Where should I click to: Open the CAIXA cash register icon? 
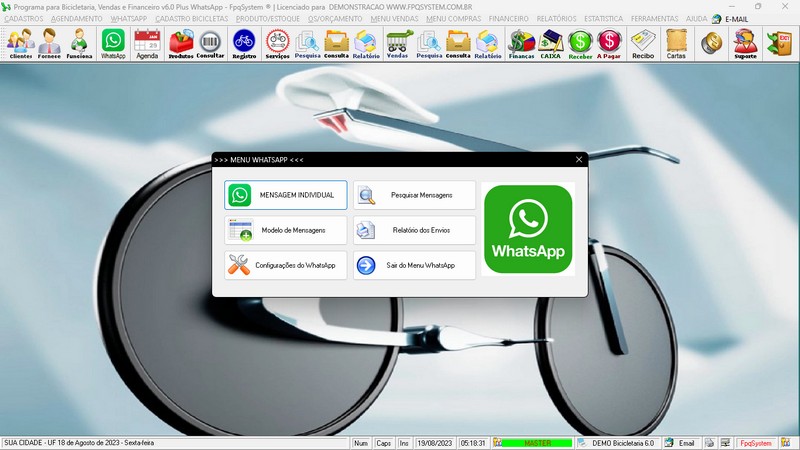click(550, 43)
